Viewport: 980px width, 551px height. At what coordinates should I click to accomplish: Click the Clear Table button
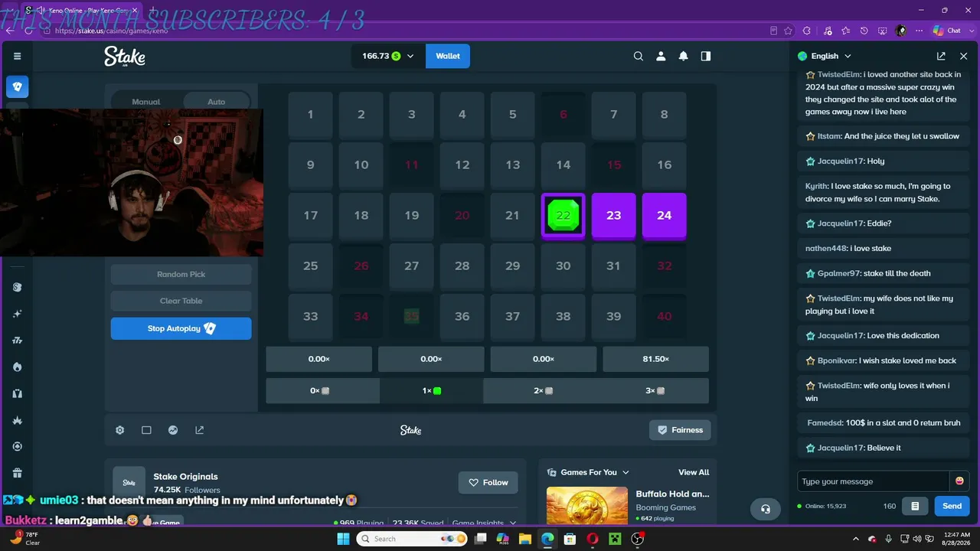[x=181, y=301]
